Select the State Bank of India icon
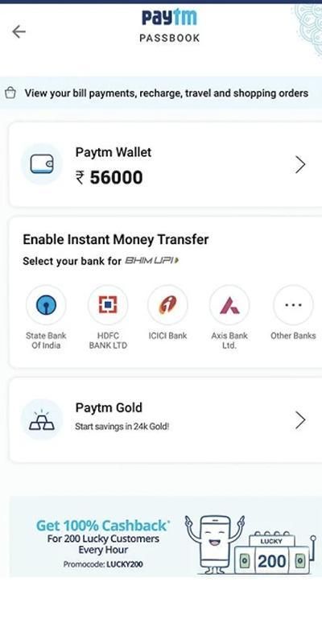Image resolution: width=322 pixels, height=644 pixels. [x=46, y=305]
